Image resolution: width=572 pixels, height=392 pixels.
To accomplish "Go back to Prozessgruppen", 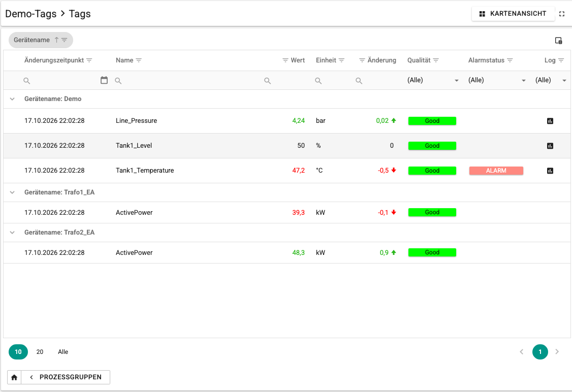I will point(66,377).
